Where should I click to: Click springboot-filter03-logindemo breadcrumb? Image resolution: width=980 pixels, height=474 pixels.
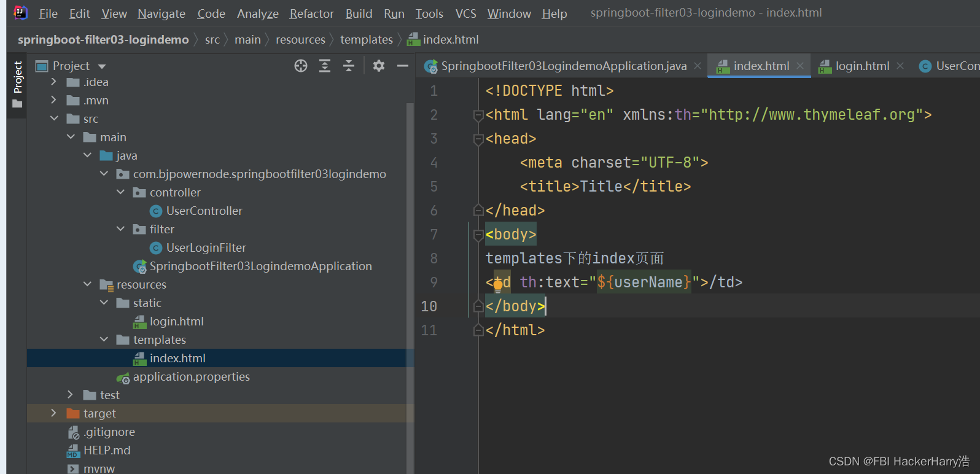pyautogui.click(x=103, y=39)
